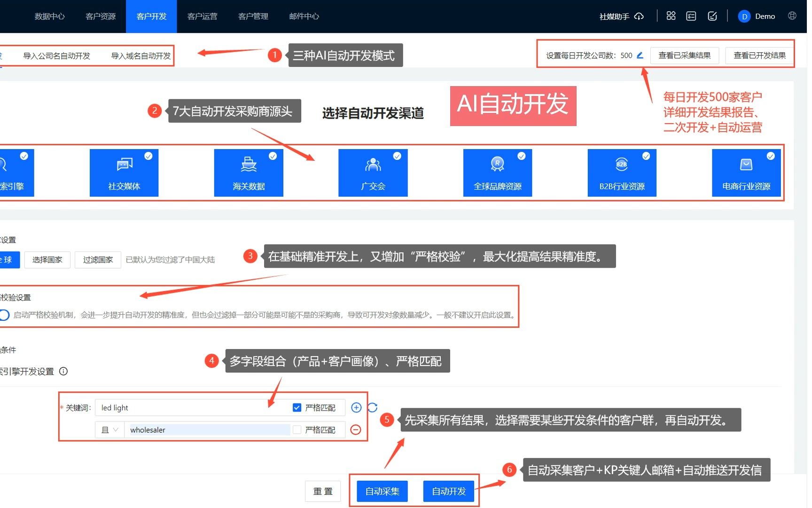Viewport: 812px width, 508px height.
Task: Click the info icon beside 引擎开发设置
Action: [63, 371]
